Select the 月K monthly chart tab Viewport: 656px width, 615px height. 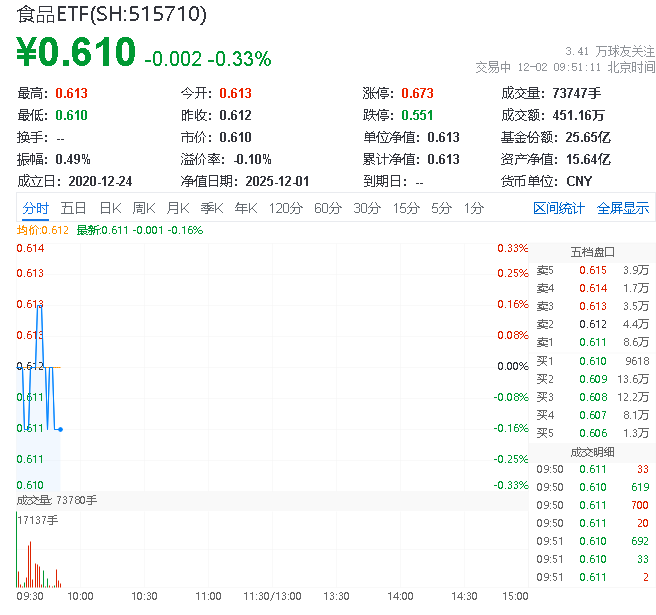(177, 208)
